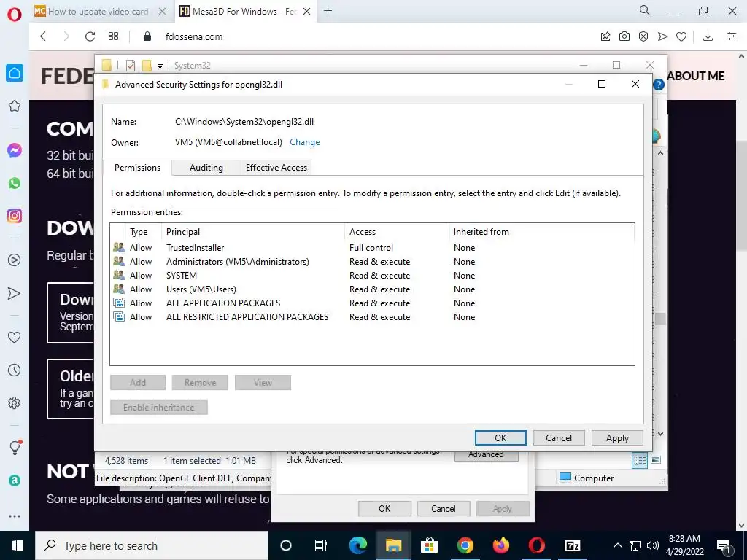Select the ALL APPLICATION PACKAGES entry

[x=371, y=303]
